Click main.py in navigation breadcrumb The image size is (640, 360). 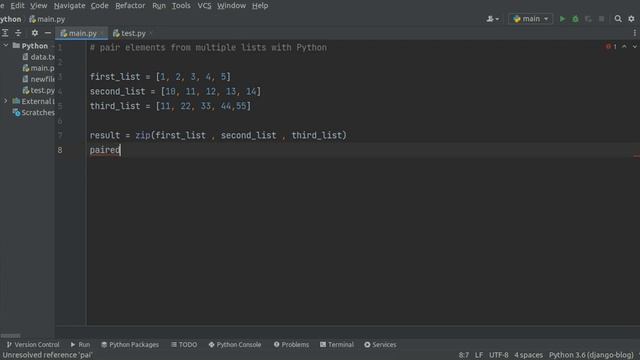click(47, 19)
